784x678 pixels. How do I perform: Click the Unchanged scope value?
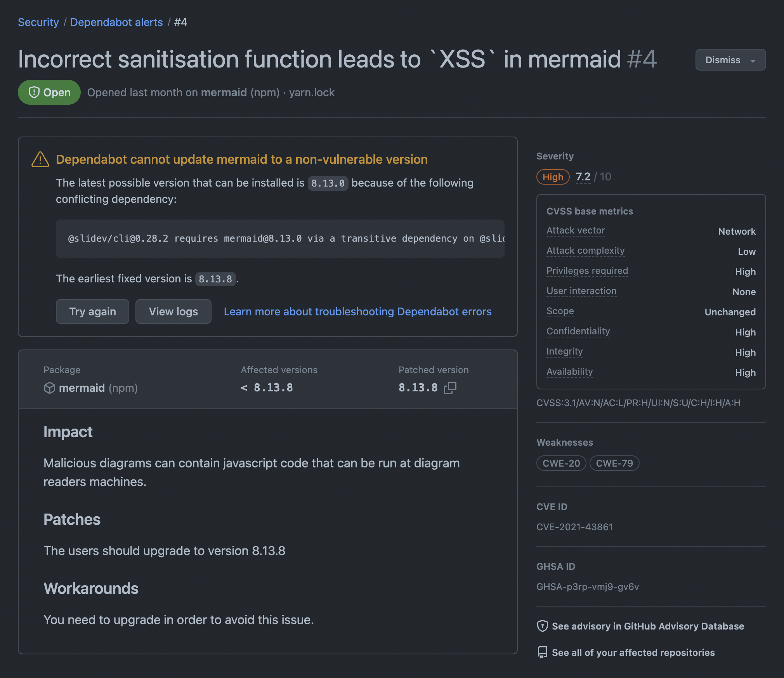(x=730, y=312)
